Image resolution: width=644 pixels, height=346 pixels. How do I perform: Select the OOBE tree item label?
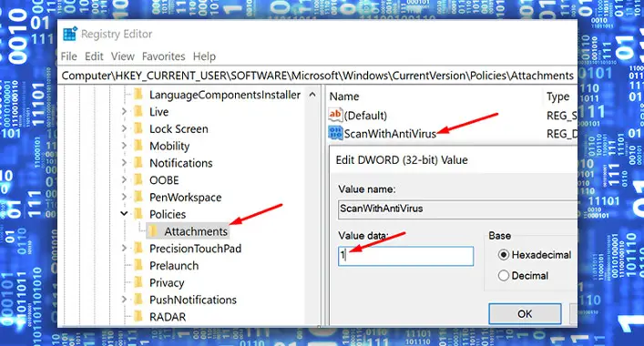point(164,180)
